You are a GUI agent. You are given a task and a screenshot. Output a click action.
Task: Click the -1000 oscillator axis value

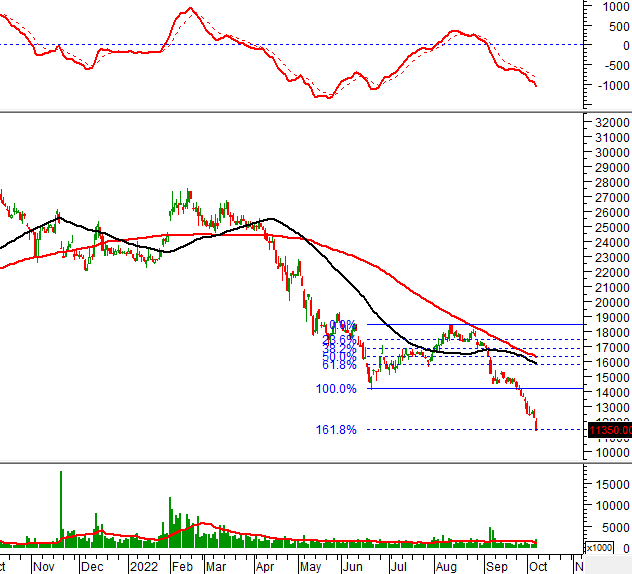[600, 85]
